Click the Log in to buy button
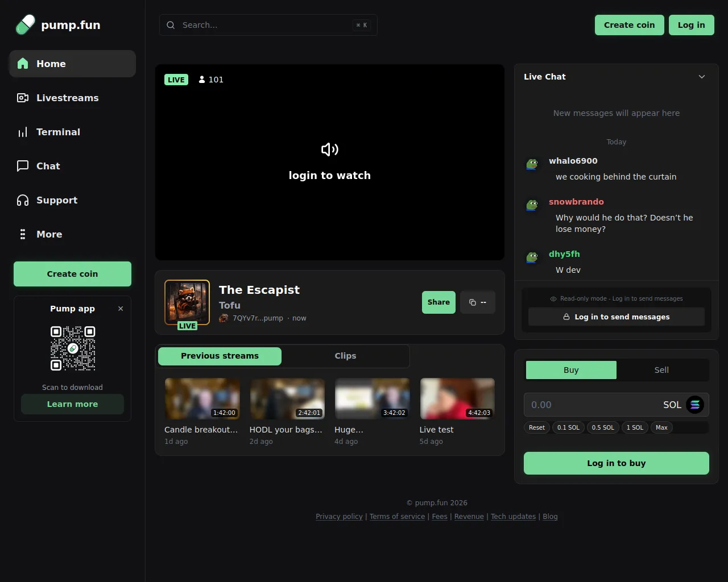This screenshot has height=582, width=728. point(617,463)
